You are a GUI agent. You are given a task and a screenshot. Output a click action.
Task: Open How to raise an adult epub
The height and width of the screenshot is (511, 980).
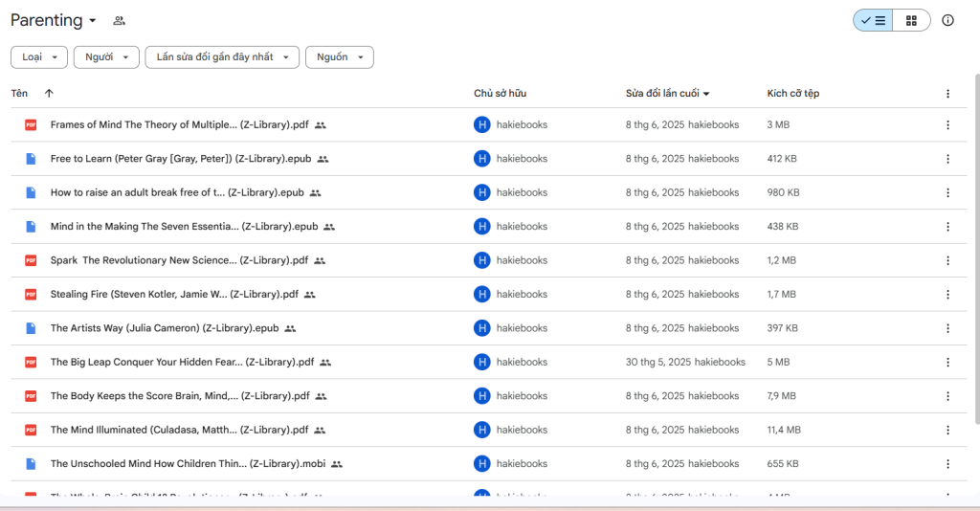click(177, 192)
